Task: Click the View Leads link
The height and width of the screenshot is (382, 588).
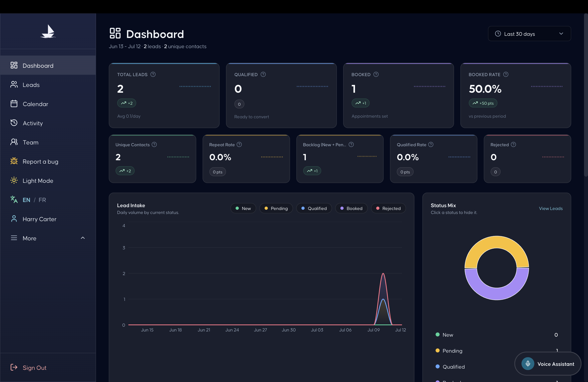Action: coord(551,208)
